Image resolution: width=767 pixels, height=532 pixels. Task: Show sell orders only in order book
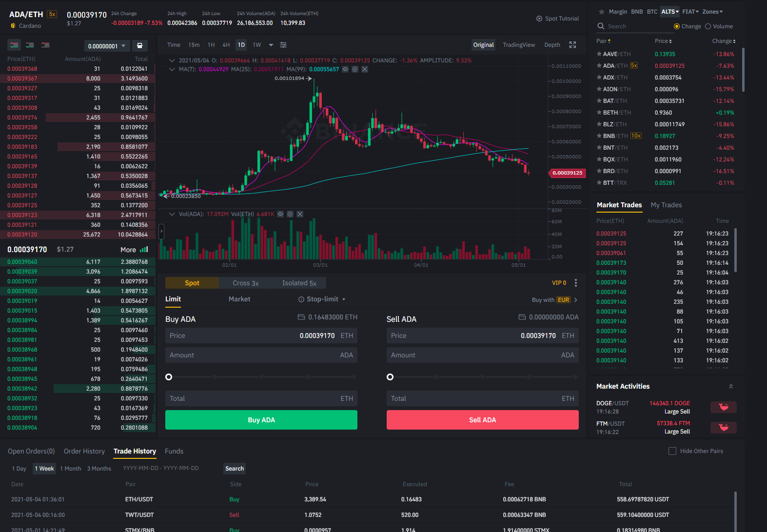(45, 45)
